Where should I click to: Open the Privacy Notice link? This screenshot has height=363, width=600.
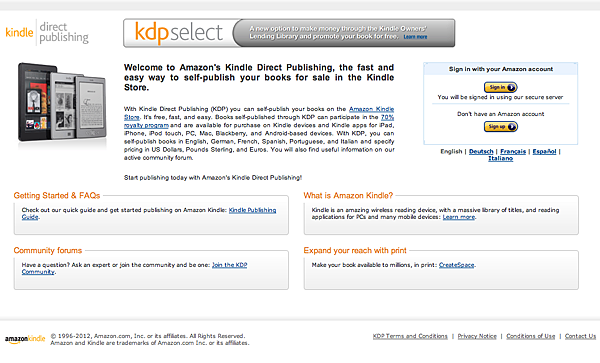(x=477, y=336)
